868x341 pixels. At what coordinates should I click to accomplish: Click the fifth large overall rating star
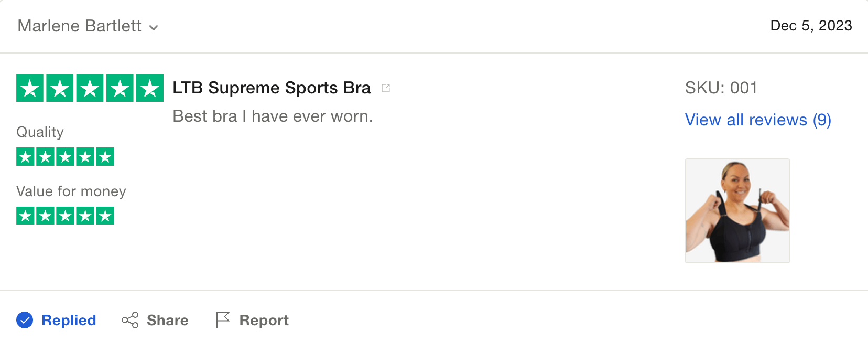coord(150,88)
